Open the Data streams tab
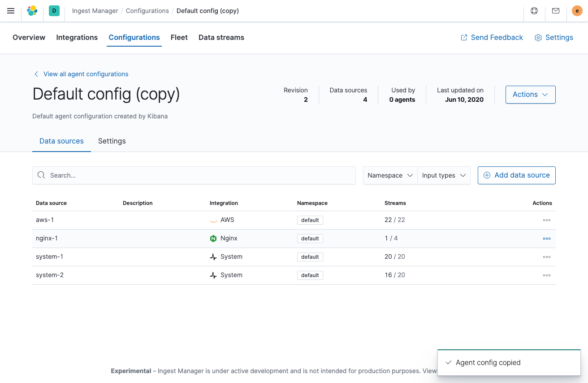The image size is (588, 383). coord(221,38)
